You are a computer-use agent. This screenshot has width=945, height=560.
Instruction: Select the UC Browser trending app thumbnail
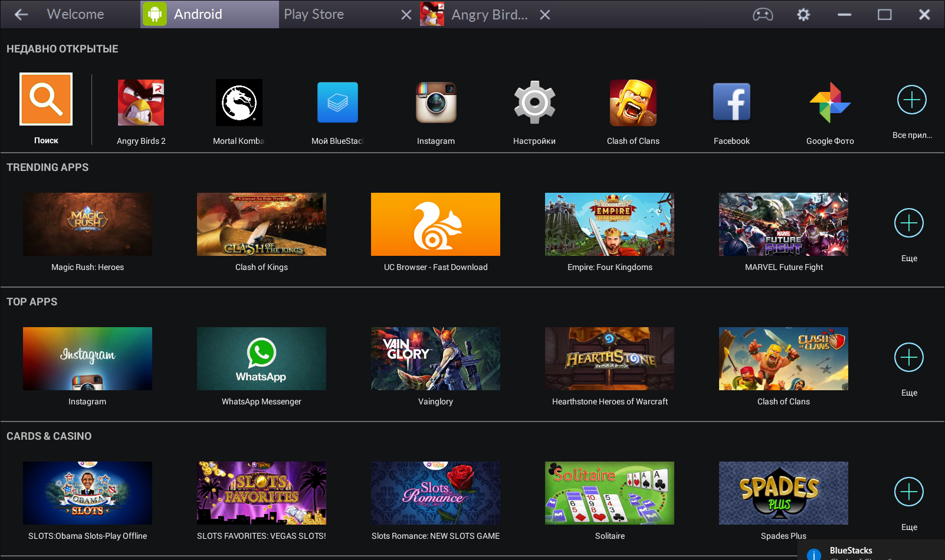[435, 225]
